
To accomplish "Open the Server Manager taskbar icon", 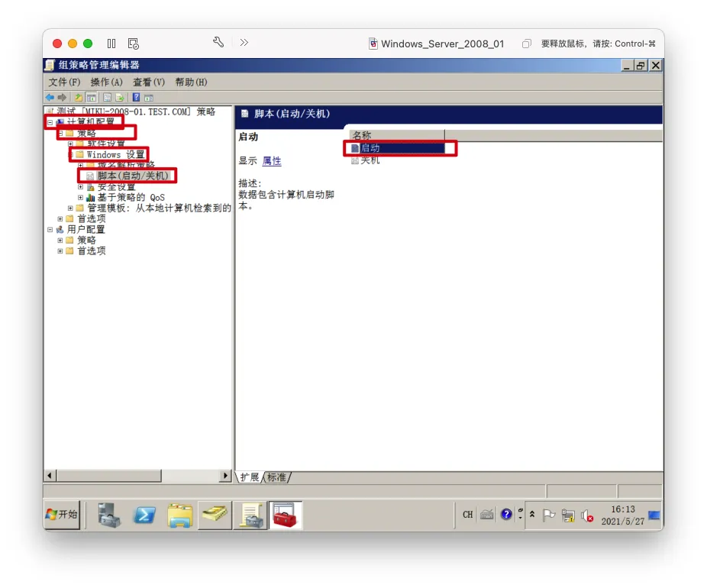I will (x=108, y=515).
